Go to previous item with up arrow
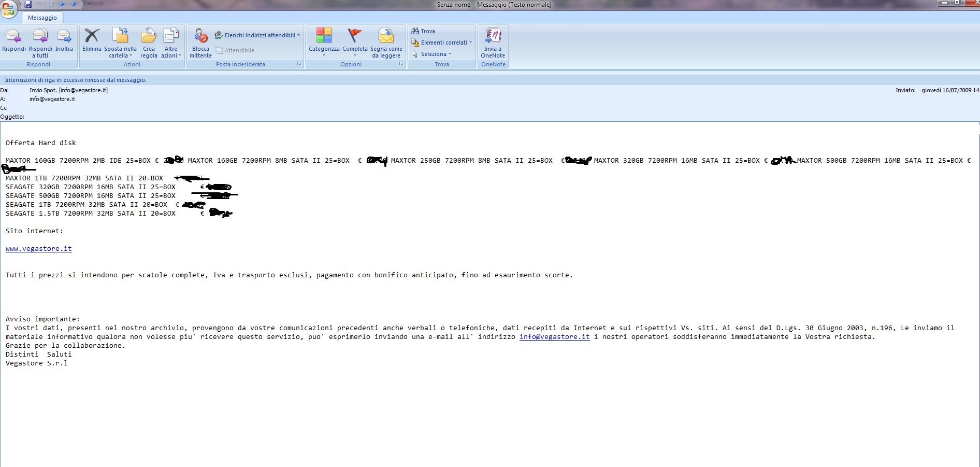 62,4
